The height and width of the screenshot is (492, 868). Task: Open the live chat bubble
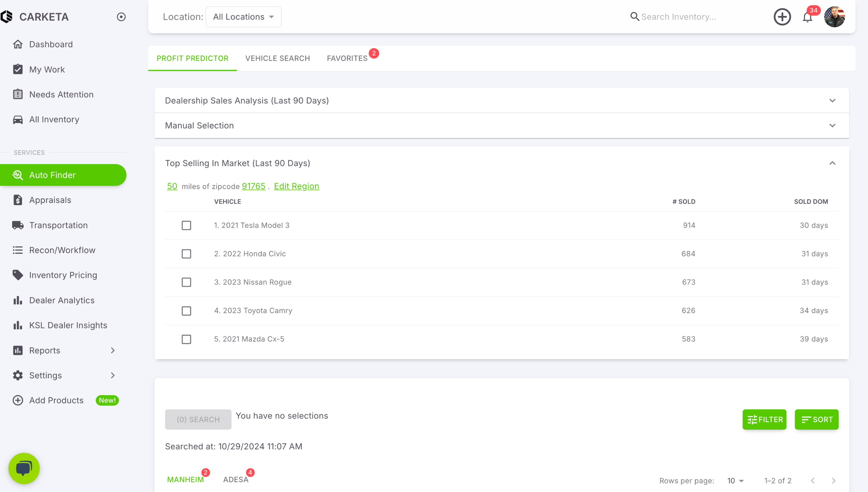click(24, 468)
